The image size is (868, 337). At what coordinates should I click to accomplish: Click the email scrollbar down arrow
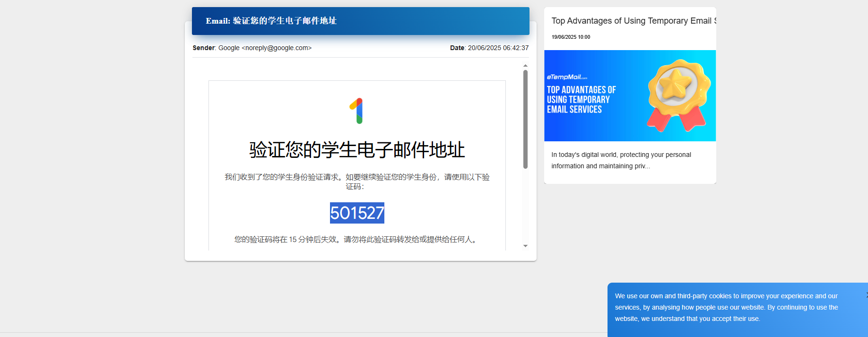coord(525,246)
